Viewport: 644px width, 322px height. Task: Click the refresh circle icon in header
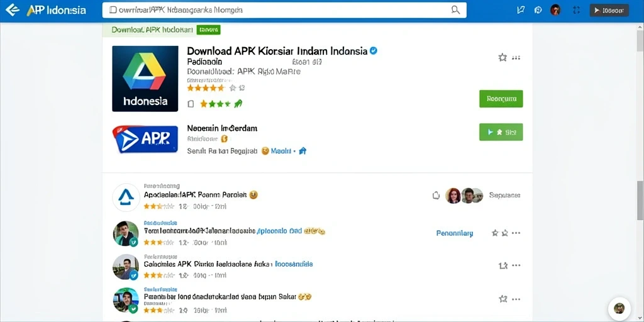coord(538,10)
